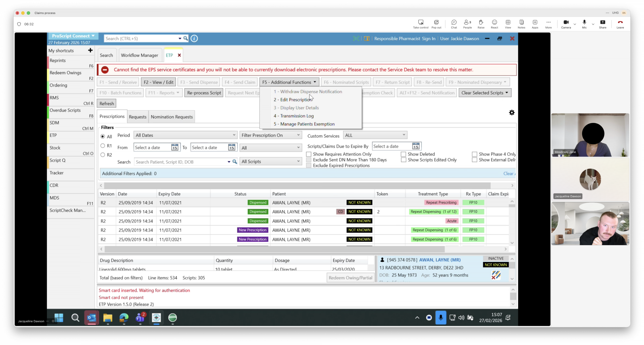Screen dimensions: 644x345
Task: Open the From date calendar picker
Action: tap(175, 147)
